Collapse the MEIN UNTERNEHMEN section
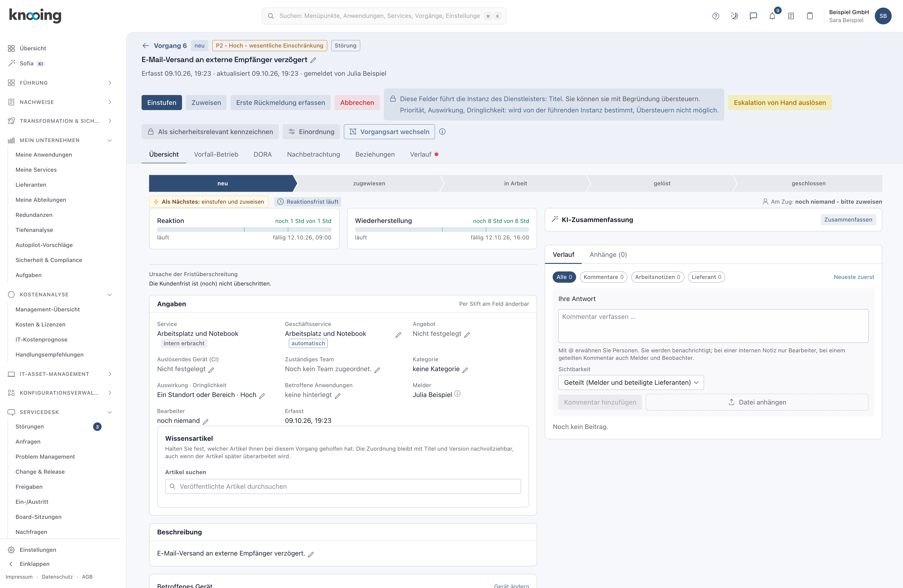The image size is (903, 588). point(60,140)
